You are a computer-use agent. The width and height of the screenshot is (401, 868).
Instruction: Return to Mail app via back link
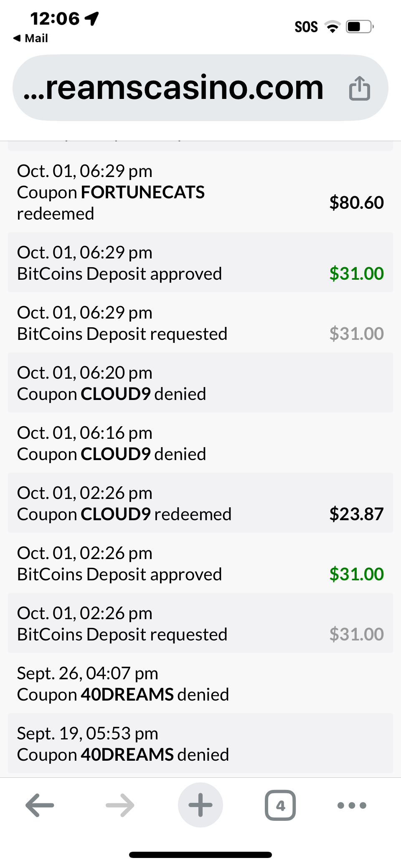click(x=31, y=38)
